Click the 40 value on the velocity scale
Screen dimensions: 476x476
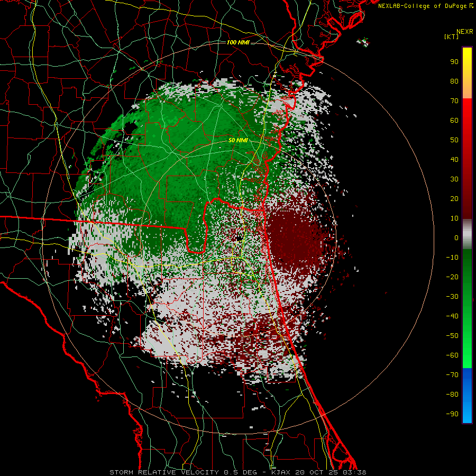[454, 159]
